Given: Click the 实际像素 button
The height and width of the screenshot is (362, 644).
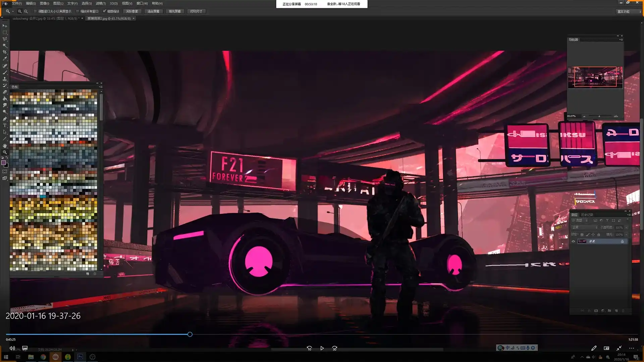Looking at the screenshot, I should click(x=132, y=11).
